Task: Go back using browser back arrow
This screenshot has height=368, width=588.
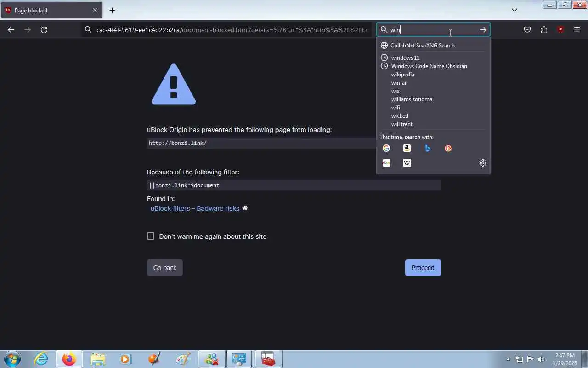Action: coord(11,29)
